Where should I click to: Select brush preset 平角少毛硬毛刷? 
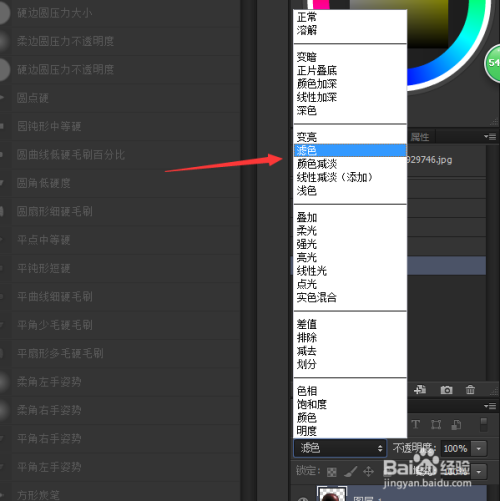click(x=120, y=325)
